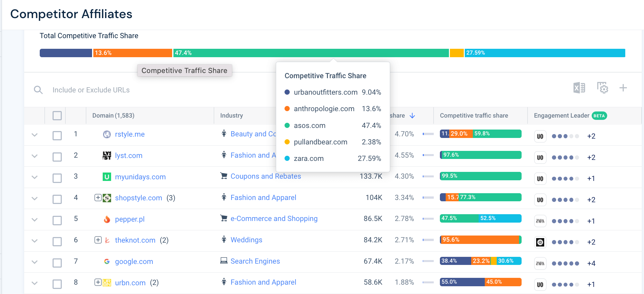Click pepper.pl flame favicon
The image size is (644, 294).
(107, 219)
